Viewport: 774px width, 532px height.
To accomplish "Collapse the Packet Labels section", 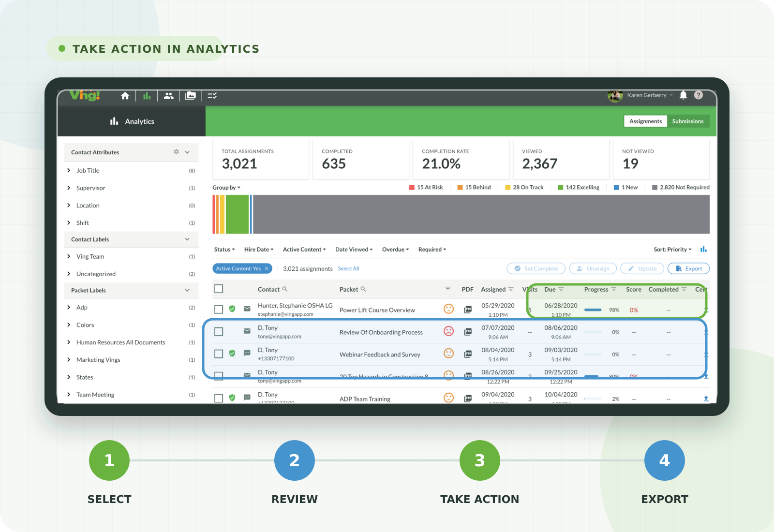I will pos(187,290).
